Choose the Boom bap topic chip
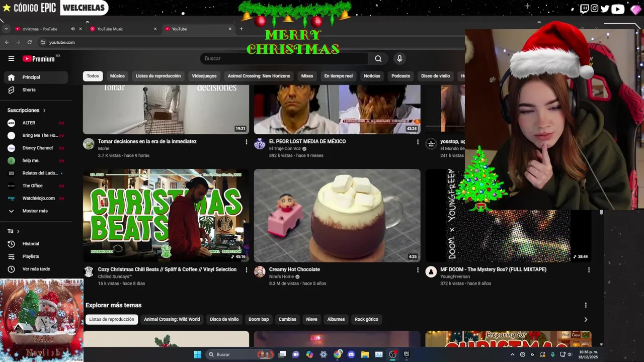The height and width of the screenshot is (362, 644). 259,319
